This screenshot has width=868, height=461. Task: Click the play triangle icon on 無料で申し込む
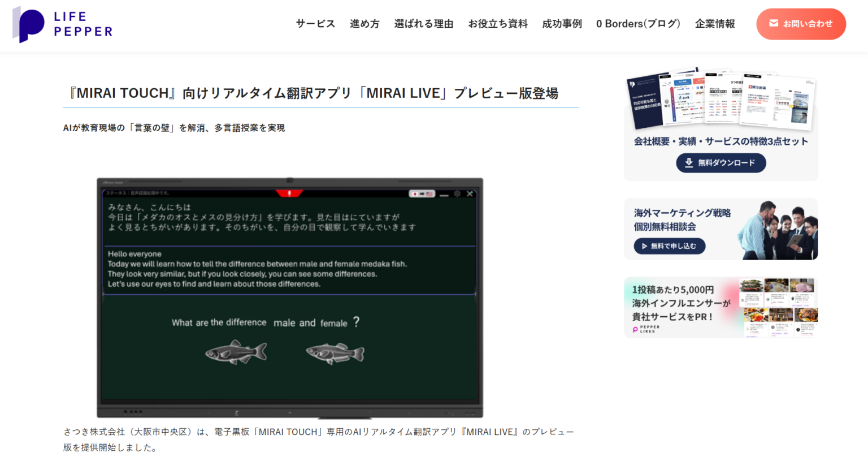(644, 247)
